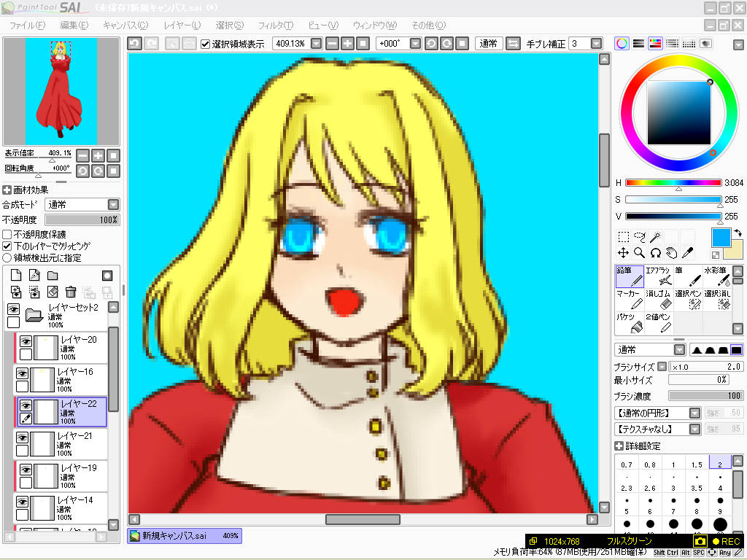The image size is (747, 560).
Task: Expand the 画材効果 section
Action: click(7, 190)
